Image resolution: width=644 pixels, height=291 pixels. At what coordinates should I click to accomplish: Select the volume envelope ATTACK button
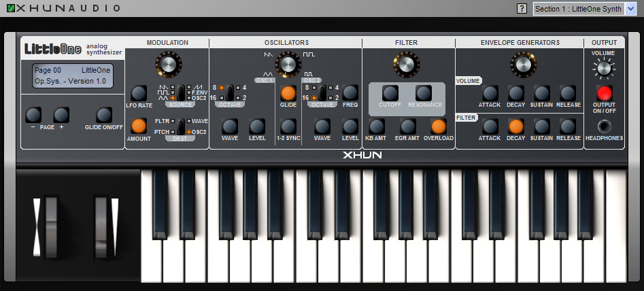[490, 93]
